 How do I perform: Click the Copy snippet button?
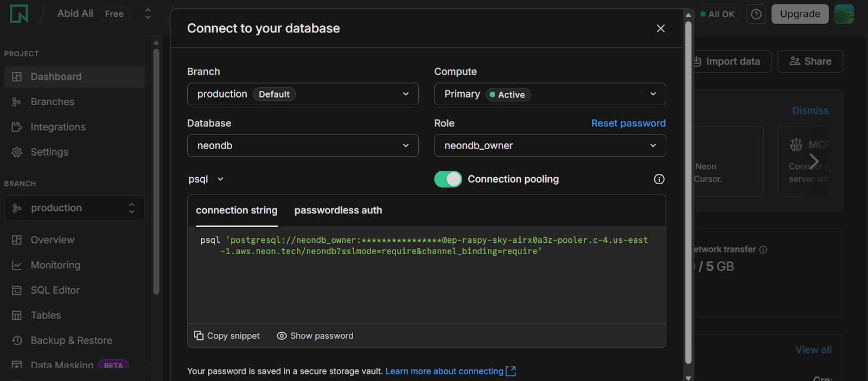(x=227, y=336)
